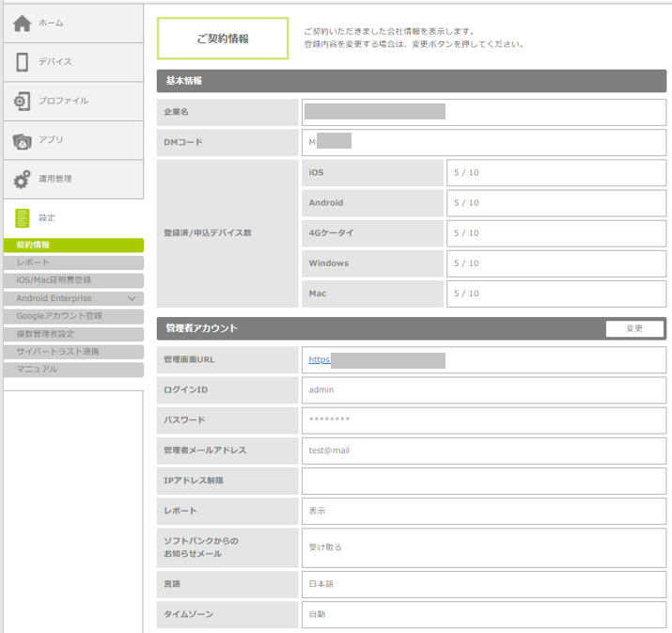Click the パスワード masked field
Image resolution: width=672 pixels, height=633 pixels.
483,419
